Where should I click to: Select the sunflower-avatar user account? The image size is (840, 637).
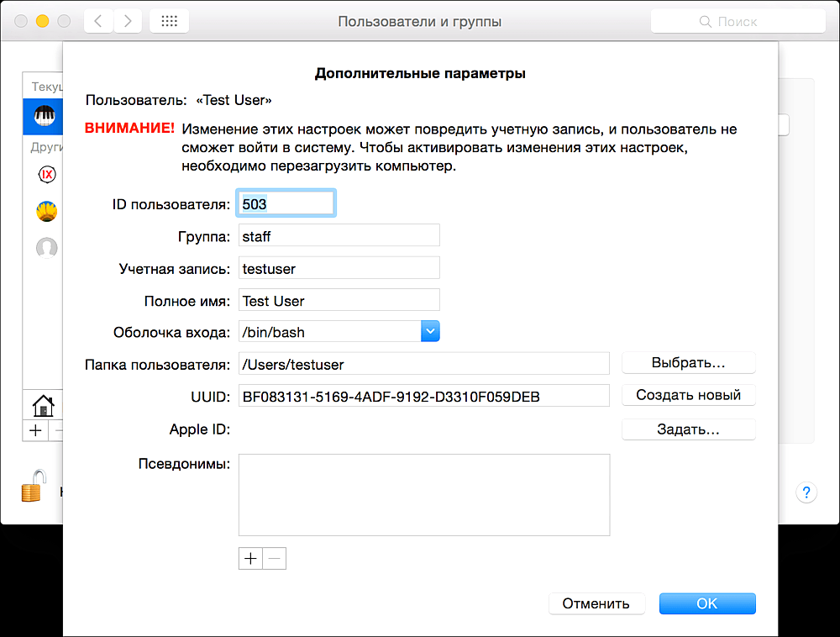pyautogui.click(x=47, y=211)
